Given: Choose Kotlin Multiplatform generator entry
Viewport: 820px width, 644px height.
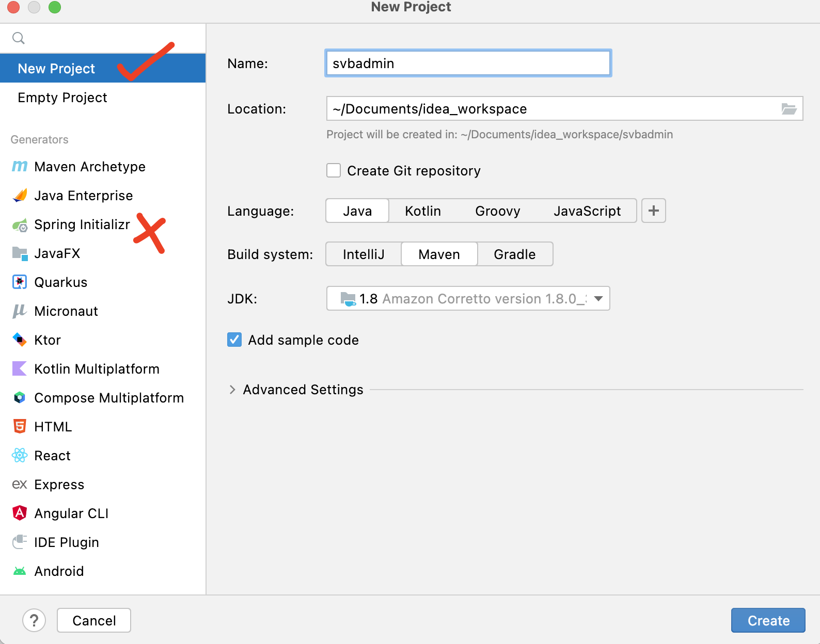Looking at the screenshot, I should click(x=103, y=368).
